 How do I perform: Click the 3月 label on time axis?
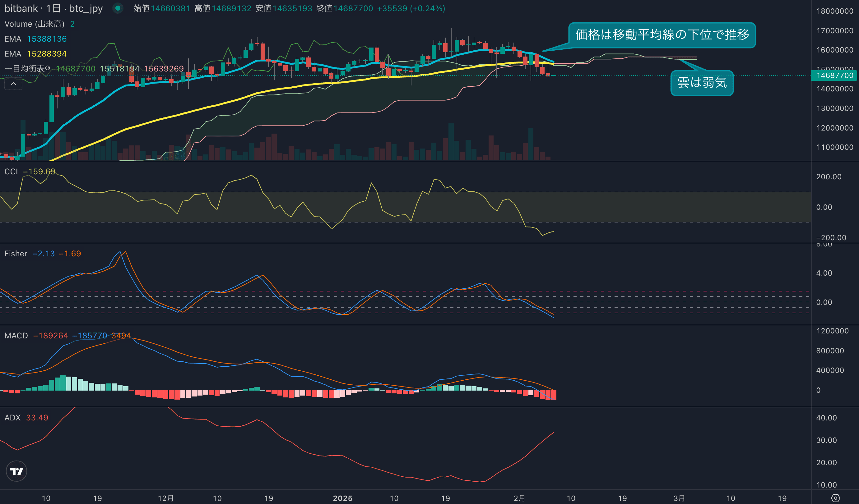(x=679, y=498)
